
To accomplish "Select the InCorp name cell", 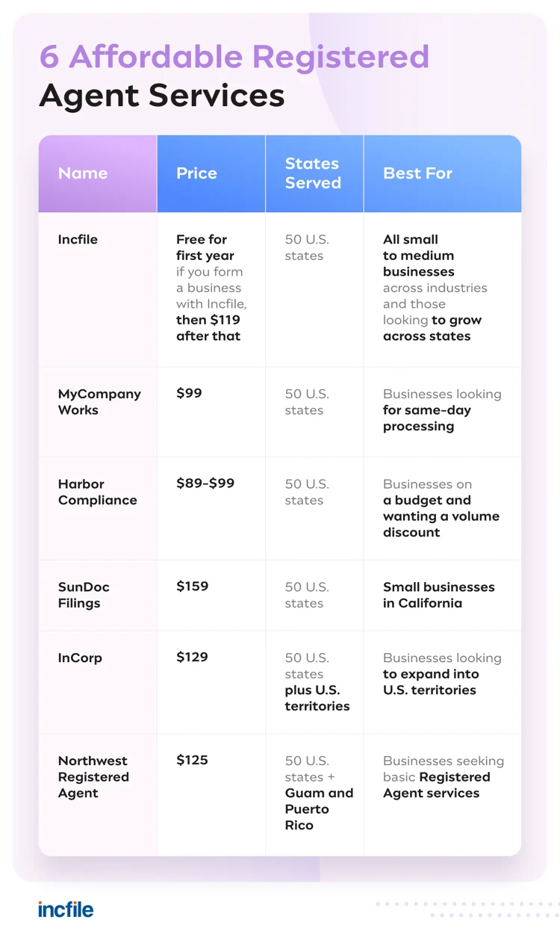I will point(80,658).
